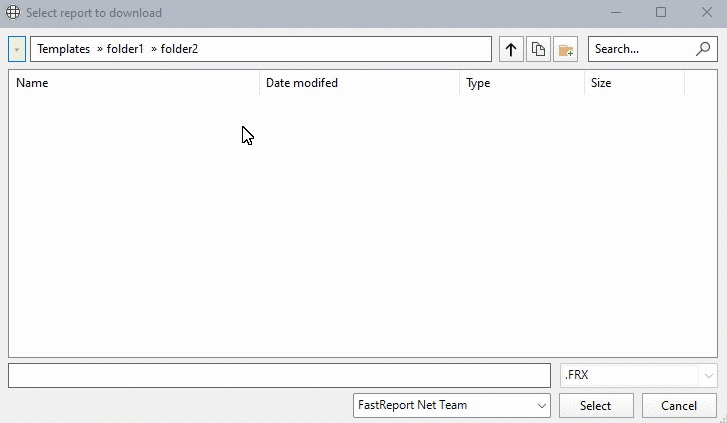Select folder2 in breadcrumb

[179, 49]
